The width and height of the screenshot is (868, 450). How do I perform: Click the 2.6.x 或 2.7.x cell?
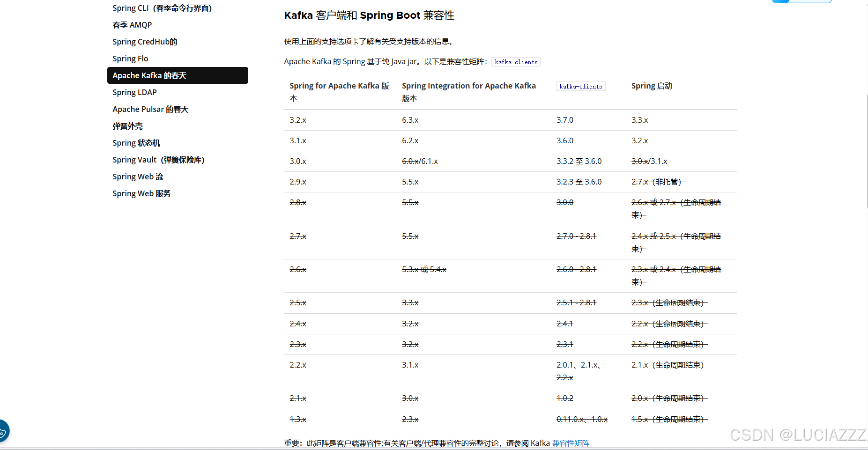[676, 209]
